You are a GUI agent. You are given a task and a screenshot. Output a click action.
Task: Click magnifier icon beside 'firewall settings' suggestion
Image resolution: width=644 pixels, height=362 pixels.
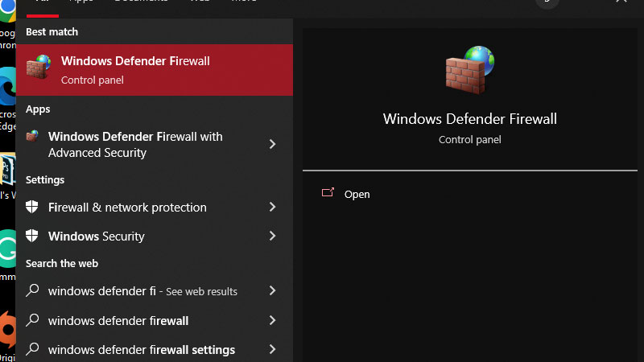[32, 349]
